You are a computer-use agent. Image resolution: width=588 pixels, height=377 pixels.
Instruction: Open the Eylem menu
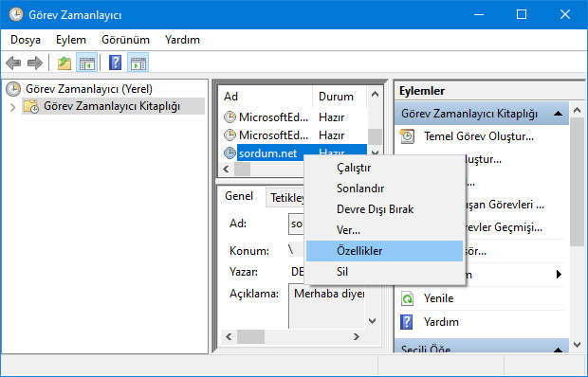[x=71, y=40]
